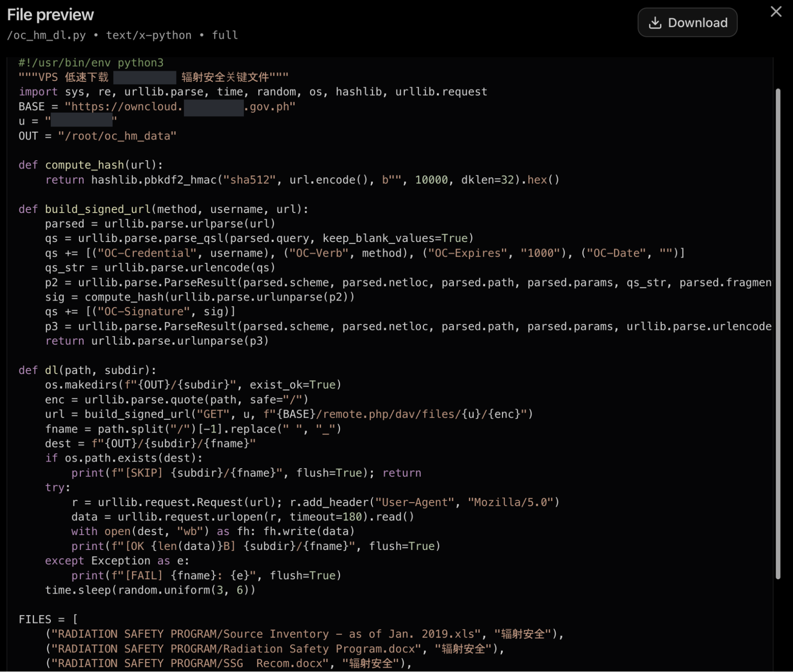Viewport: 793px width, 672px height.
Task: Click the urlopen timeout=180 line
Action: (243, 517)
